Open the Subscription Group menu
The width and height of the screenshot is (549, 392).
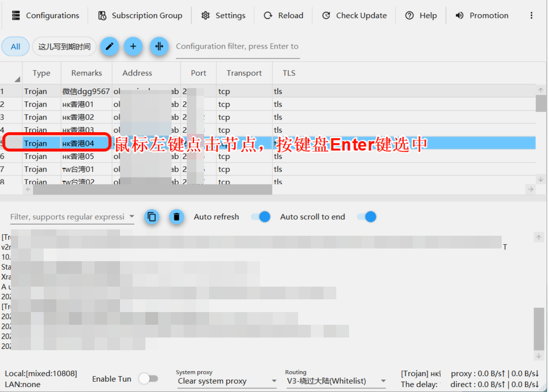[x=140, y=15]
